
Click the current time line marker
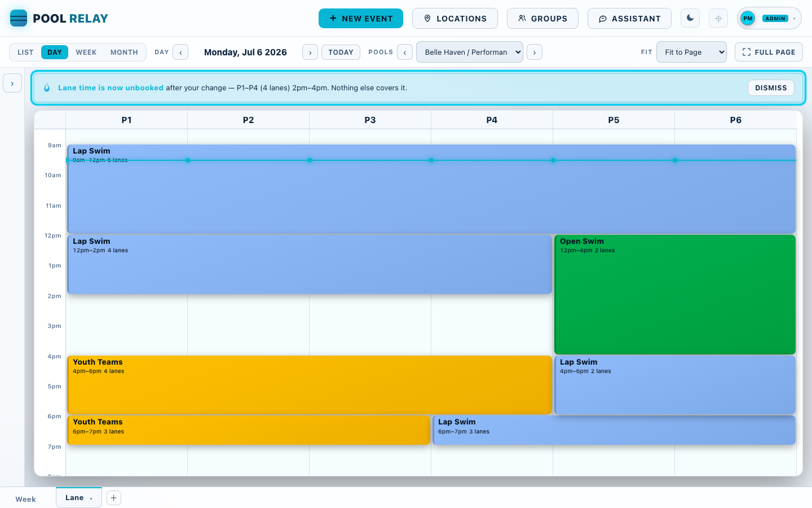(431, 160)
